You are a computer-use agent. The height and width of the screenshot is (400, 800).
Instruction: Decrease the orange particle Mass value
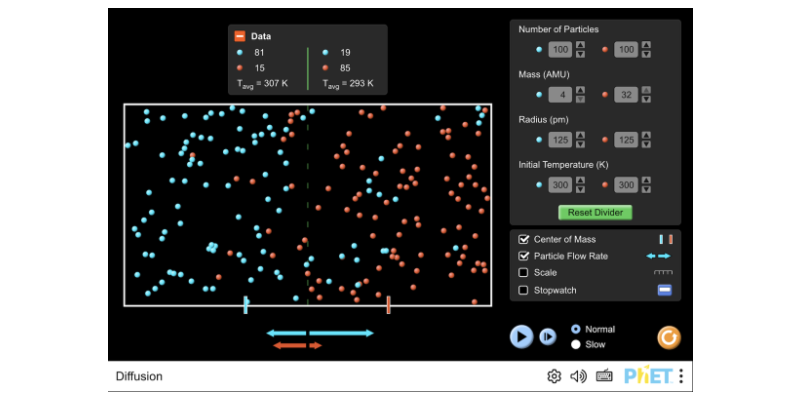(646, 99)
